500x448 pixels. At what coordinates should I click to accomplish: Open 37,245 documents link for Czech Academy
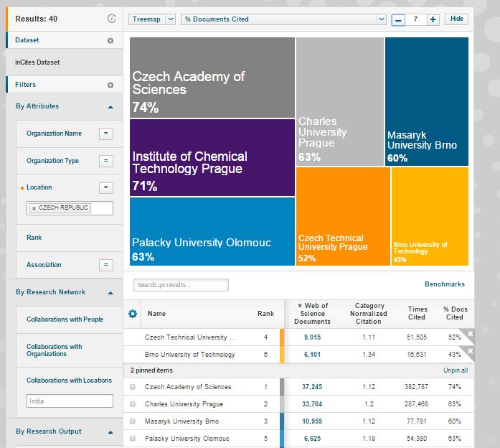click(312, 387)
